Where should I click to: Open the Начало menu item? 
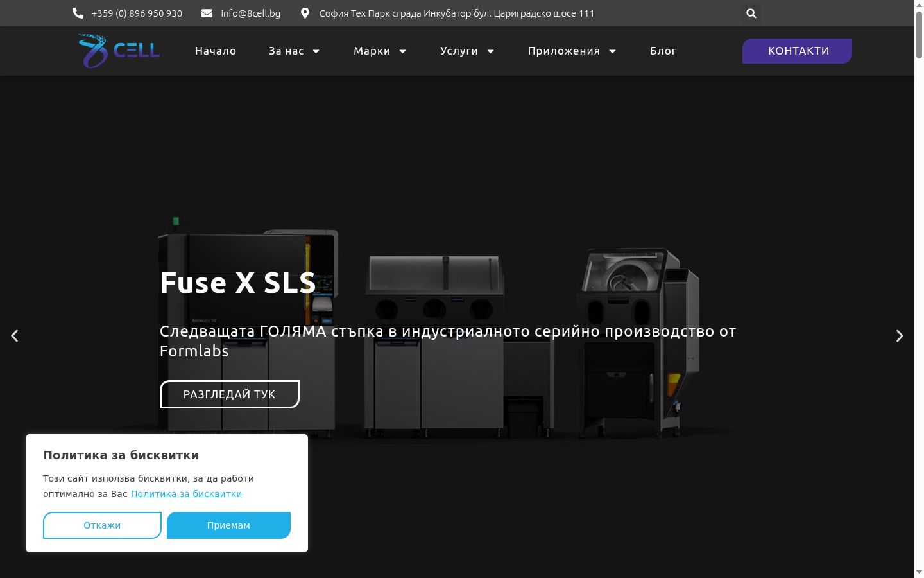click(x=216, y=51)
